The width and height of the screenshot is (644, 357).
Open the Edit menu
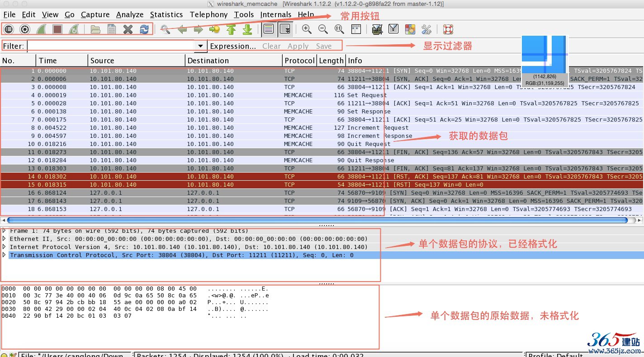click(x=28, y=14)
